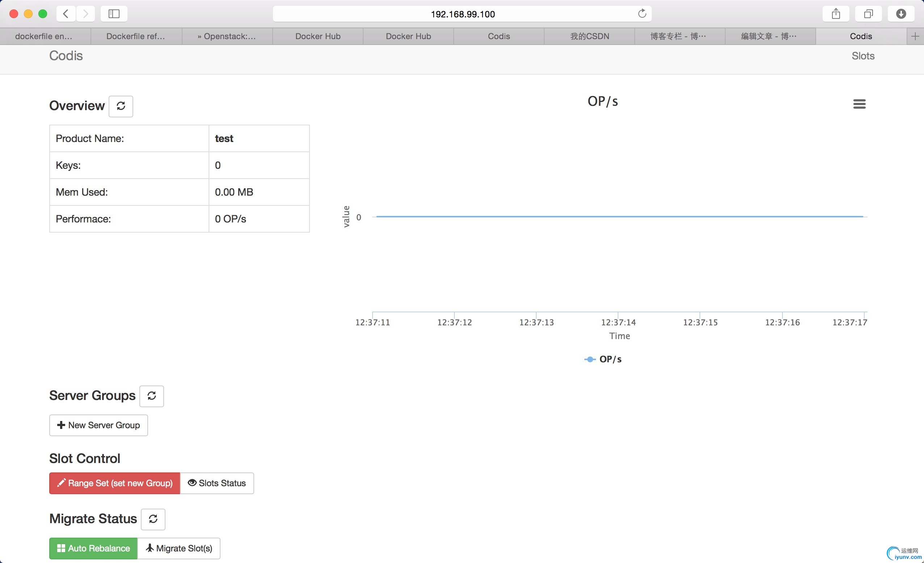This screenshot has height=563, width=924.
Task: Refresh the Migrate Status section
Action: coord(153,519)
